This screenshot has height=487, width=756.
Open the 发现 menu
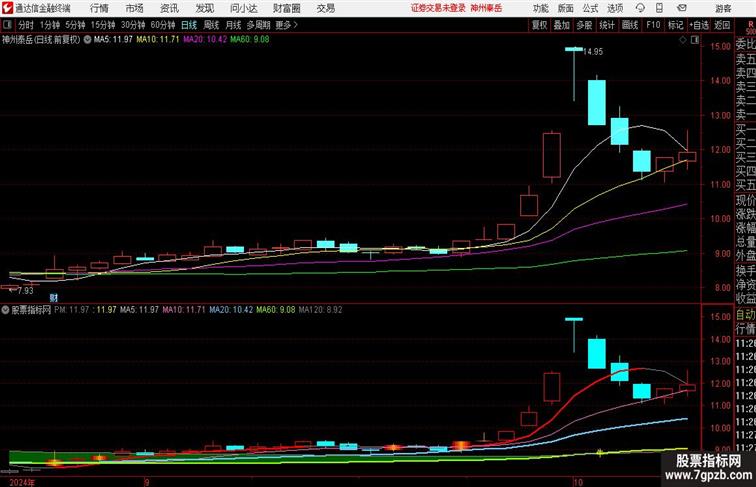coord(204,8)
